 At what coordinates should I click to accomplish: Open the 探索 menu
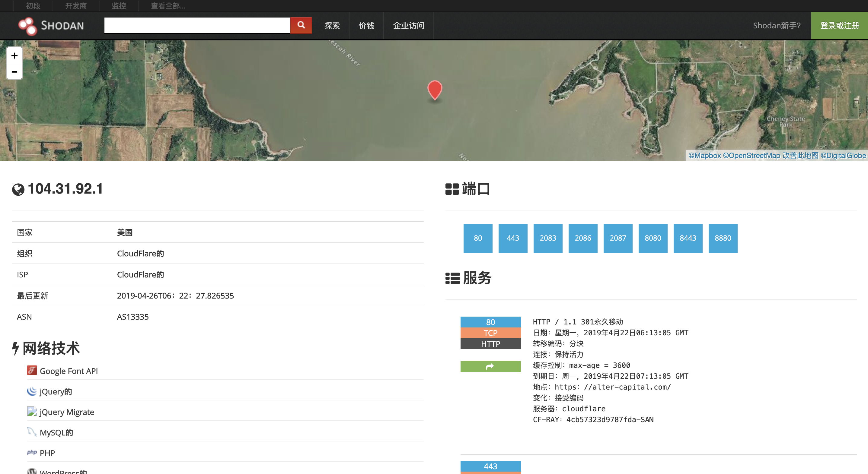point(332,26)
